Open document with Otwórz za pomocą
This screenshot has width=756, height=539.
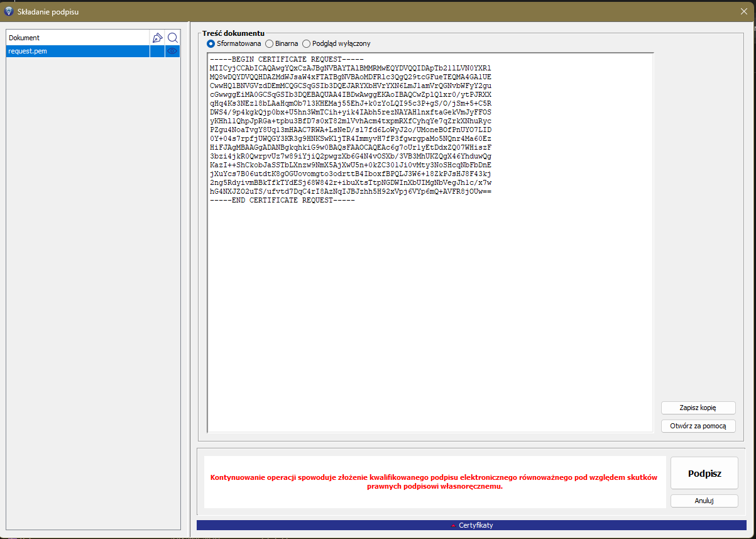(698, 426)
